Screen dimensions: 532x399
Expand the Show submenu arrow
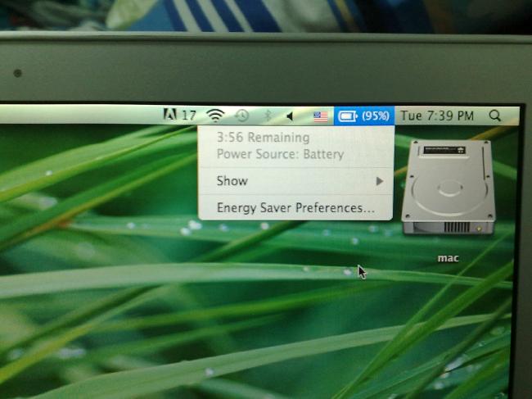379,180
